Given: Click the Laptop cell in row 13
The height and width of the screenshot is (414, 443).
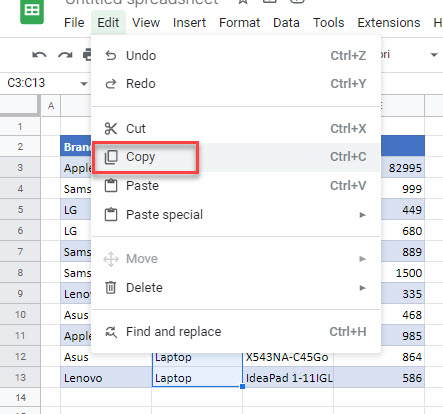Looking at the screenshot, I should [197, 377].
